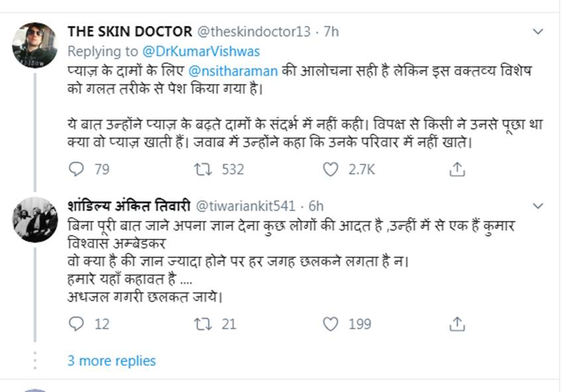Click the @tiwariankit541 handle
Screen dimensions: 564x392
pyautogui.click(x=247, y=206)
